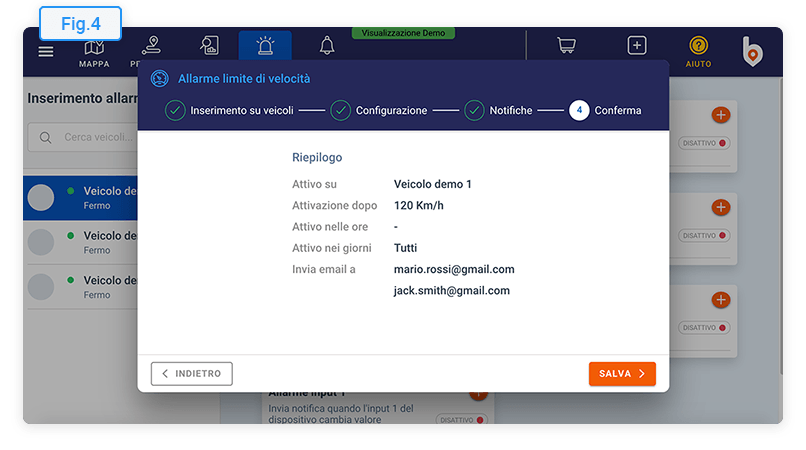
Task: Go to Inserimento su veicoli step
Action: (x=230, y=110)
